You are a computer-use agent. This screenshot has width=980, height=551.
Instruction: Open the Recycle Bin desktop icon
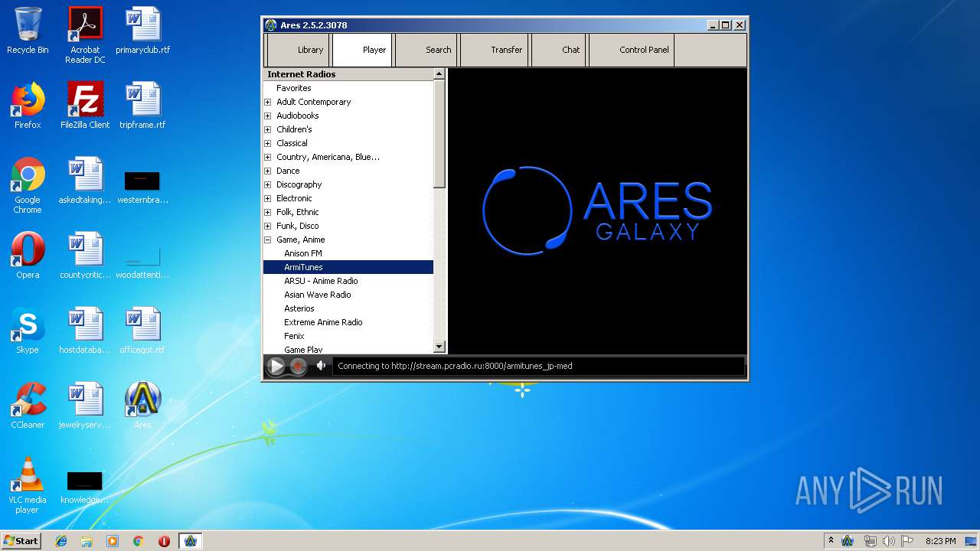tap(28, 31)
